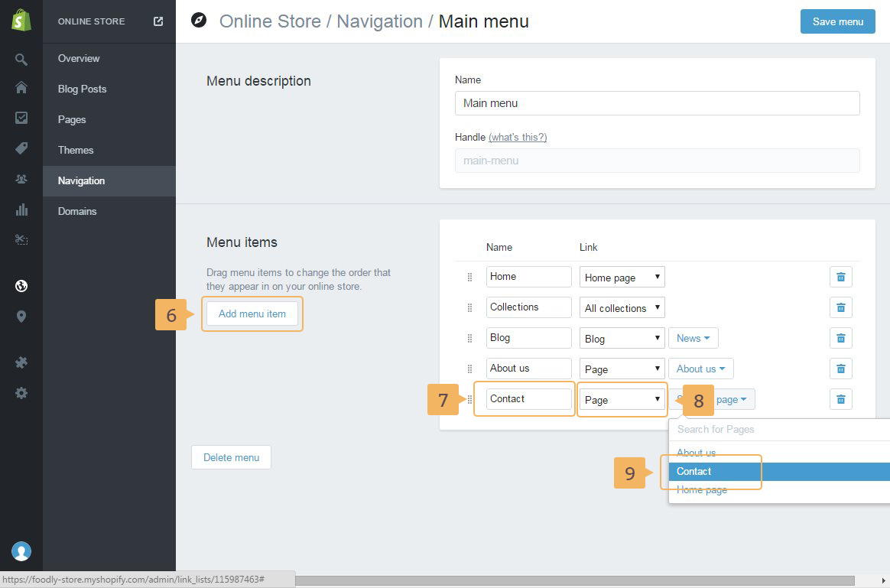Image resolution: width=890 pixels, height=588 pixels.
Task: Select Contact from the pages list
Action: point(694,472)
